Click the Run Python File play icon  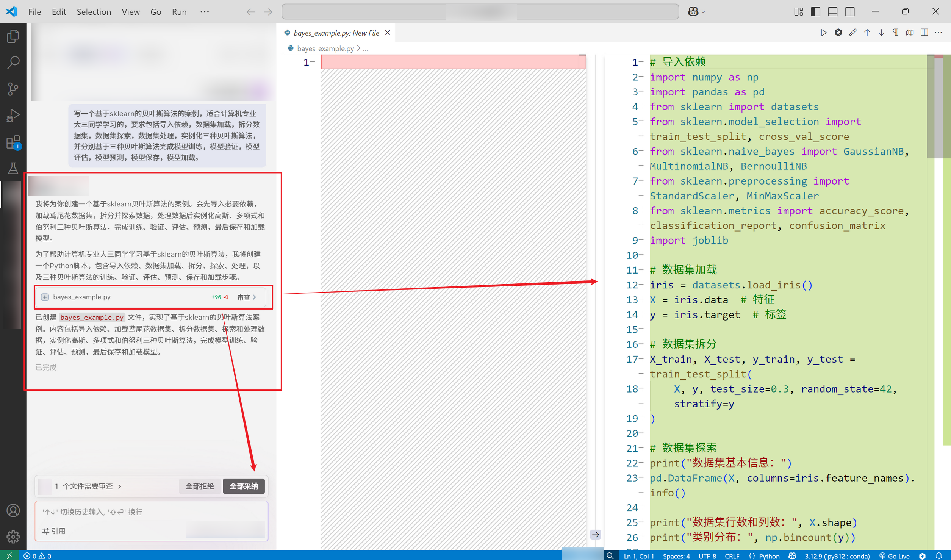pyautogui.click(x=823, y=33)
